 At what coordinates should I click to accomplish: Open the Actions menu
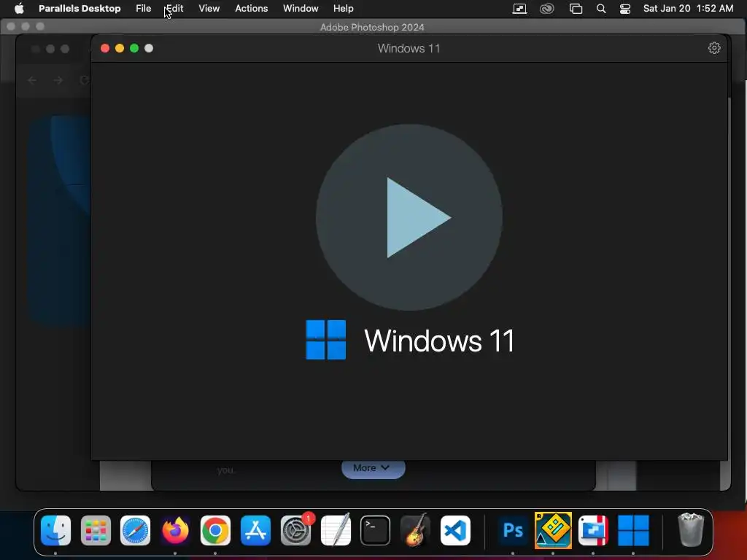click(252, 9)
